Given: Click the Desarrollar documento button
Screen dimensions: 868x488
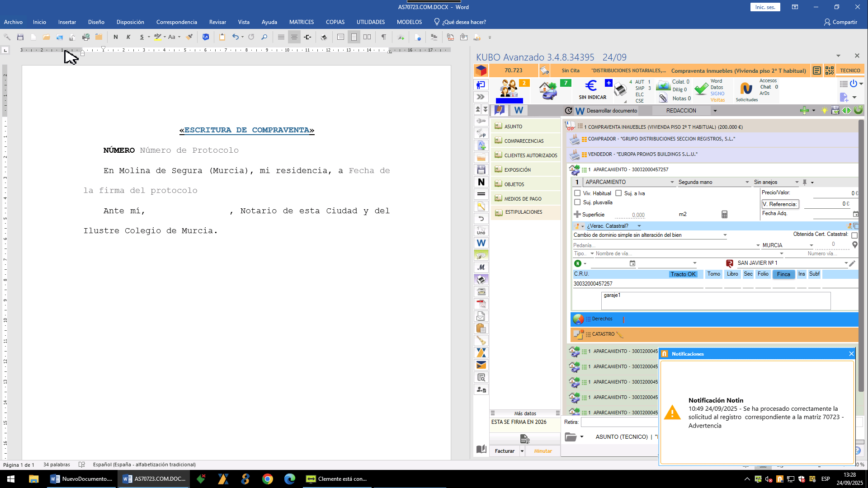Looking at the screenshot, I should [611, 111].
